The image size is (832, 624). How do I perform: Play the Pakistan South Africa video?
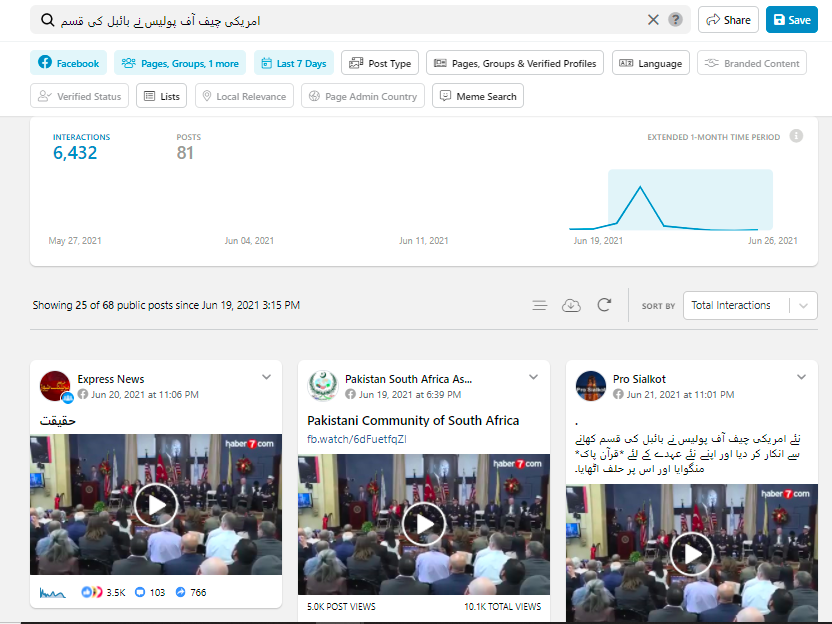[x=423, y=523]
